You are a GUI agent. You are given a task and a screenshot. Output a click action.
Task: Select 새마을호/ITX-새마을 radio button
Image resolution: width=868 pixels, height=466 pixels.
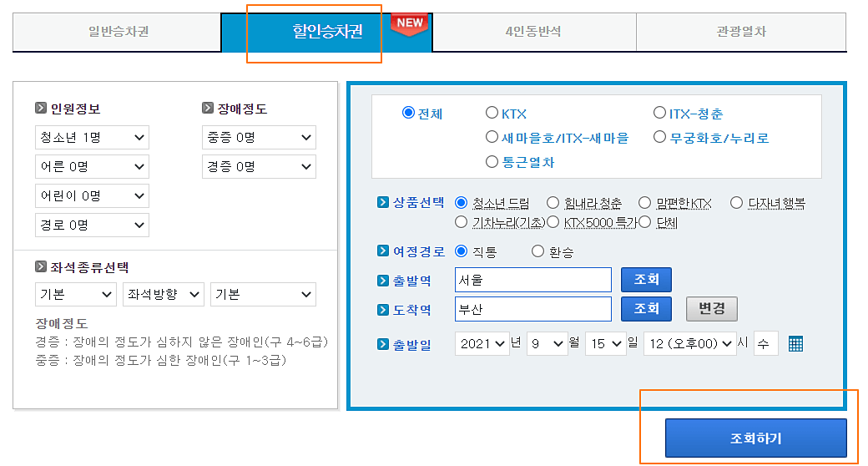pos(492,137)
